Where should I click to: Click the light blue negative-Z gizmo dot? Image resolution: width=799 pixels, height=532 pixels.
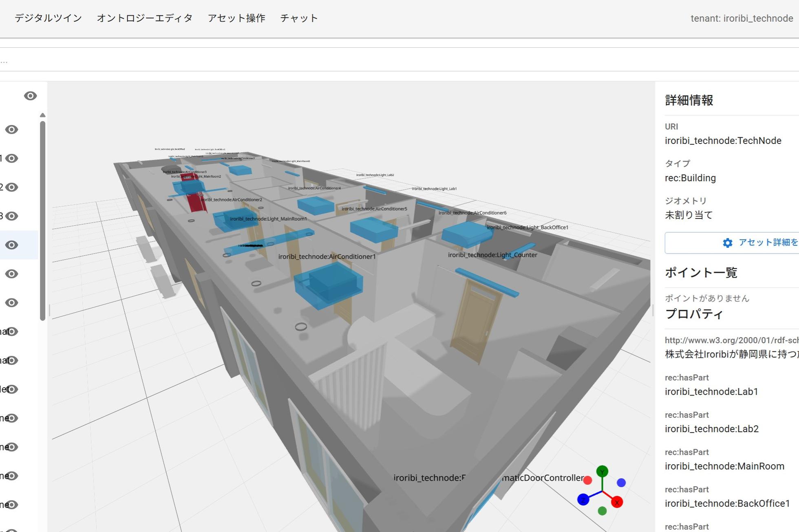(x=621, y=483)
